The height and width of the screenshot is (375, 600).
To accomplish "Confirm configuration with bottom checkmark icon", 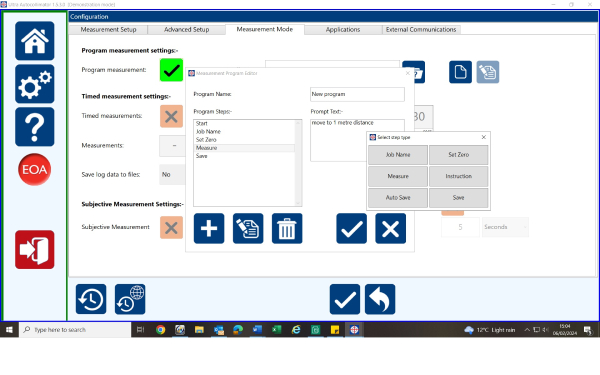I will click(x=344, y=299).
